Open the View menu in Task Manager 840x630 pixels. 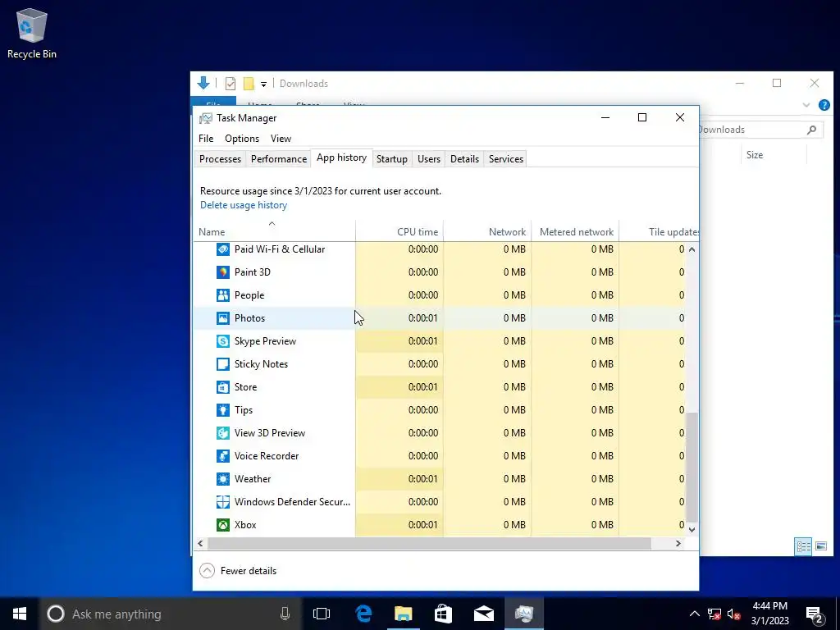[x=281, y=139]
